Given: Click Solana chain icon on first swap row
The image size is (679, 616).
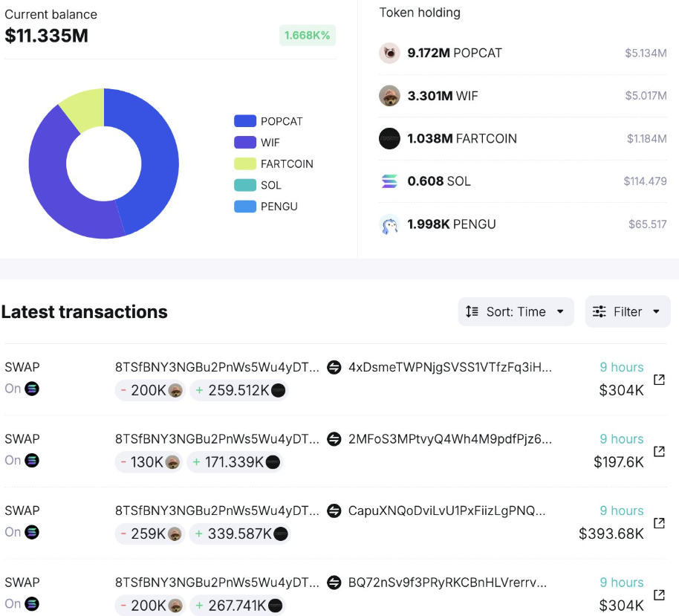Looking at the screenshot, I should [x=32, y=389].
